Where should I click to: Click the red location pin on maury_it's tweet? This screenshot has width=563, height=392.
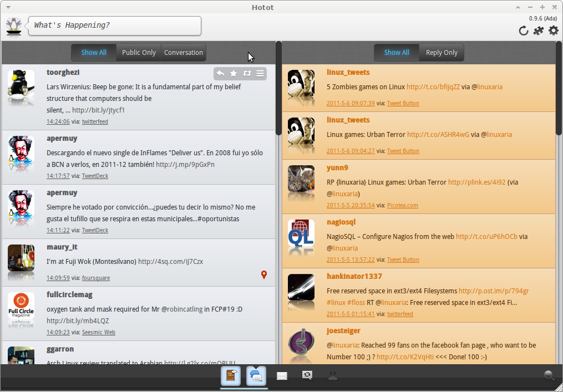264,275
